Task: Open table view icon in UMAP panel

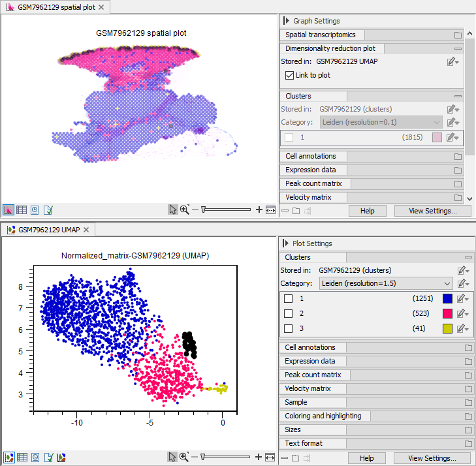Action: click(x=22, y=458)
